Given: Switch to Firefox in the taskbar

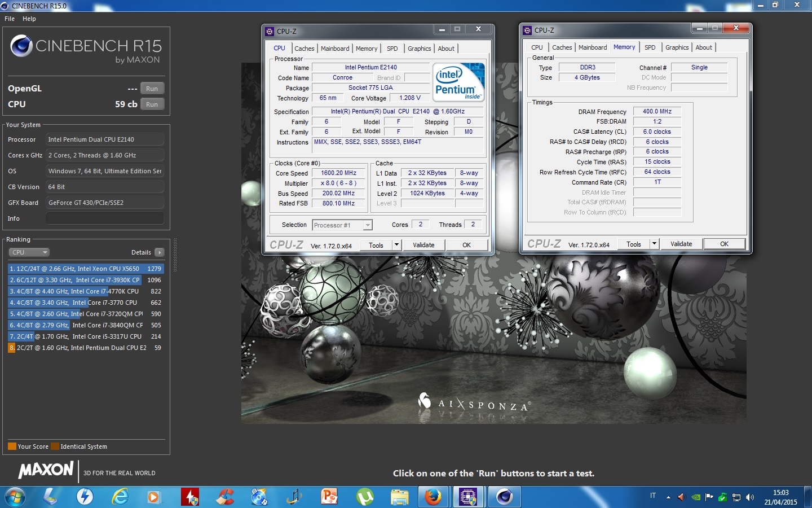Looking at the screenshot, I should [433, 497].
